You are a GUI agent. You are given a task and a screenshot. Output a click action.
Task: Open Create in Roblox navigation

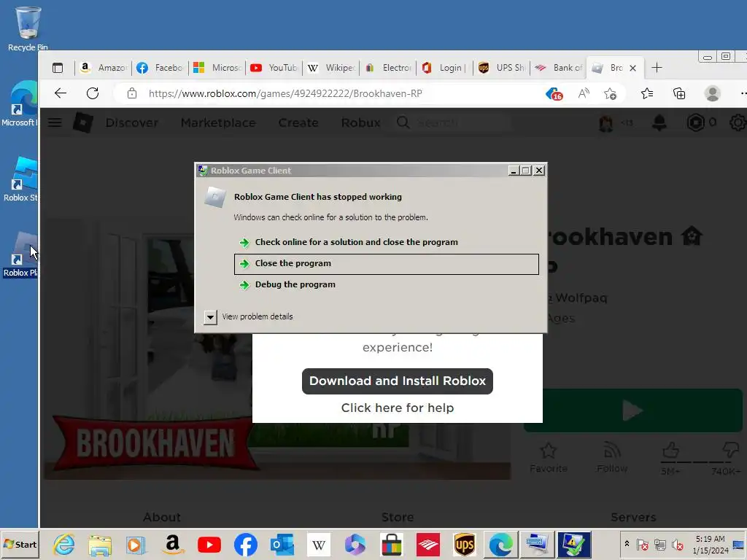tap(298, 122)
